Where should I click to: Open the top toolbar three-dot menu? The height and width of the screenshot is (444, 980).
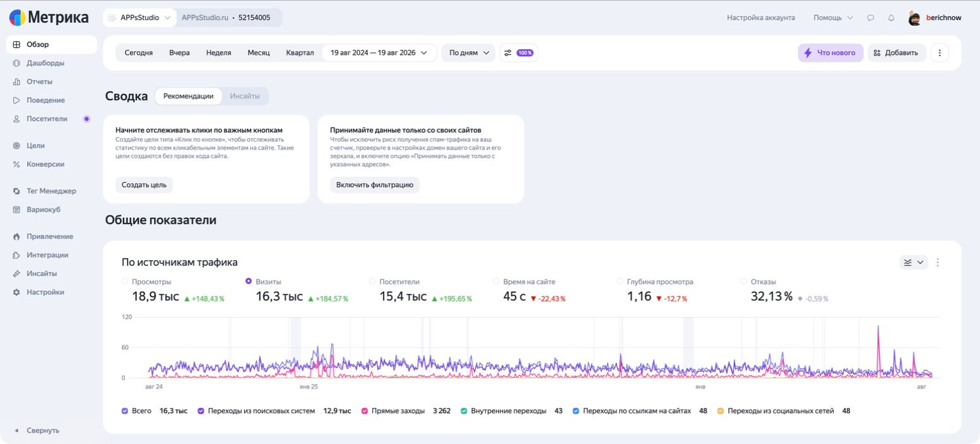pyautogui.click(x=940, y=53)
